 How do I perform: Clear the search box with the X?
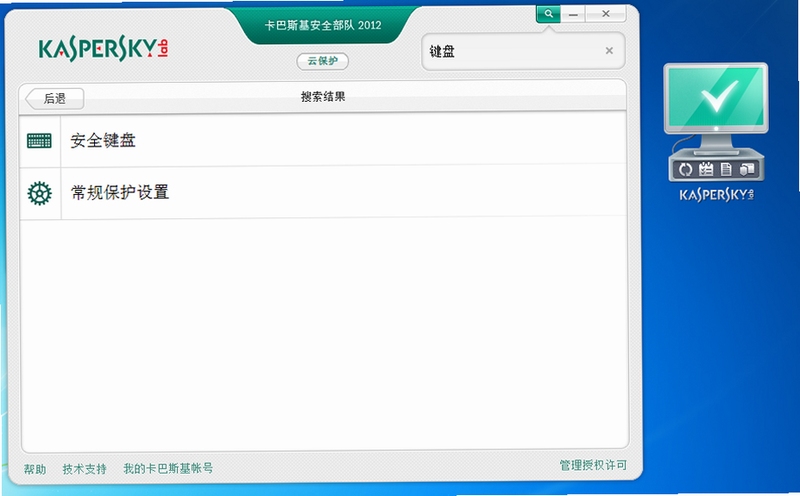coord(609,51)
